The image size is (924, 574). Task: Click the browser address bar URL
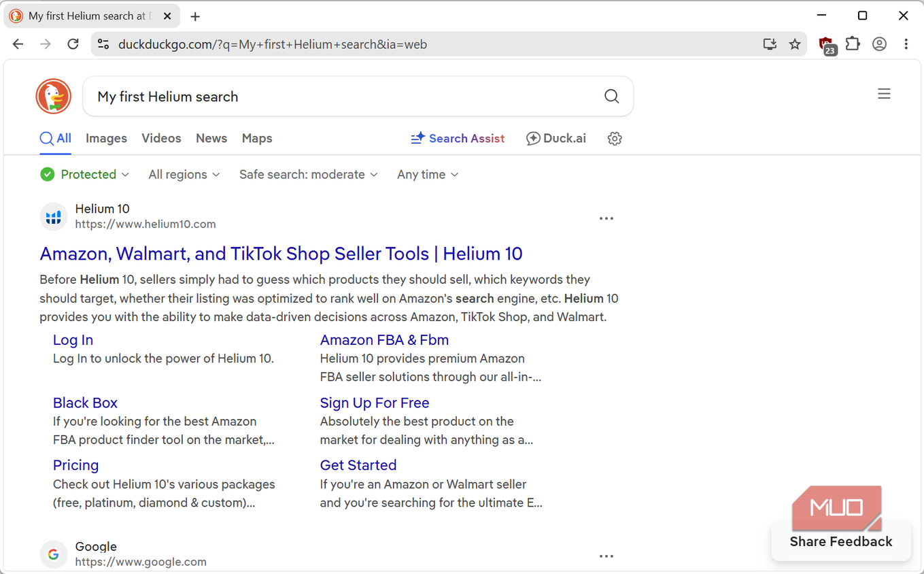273,45
